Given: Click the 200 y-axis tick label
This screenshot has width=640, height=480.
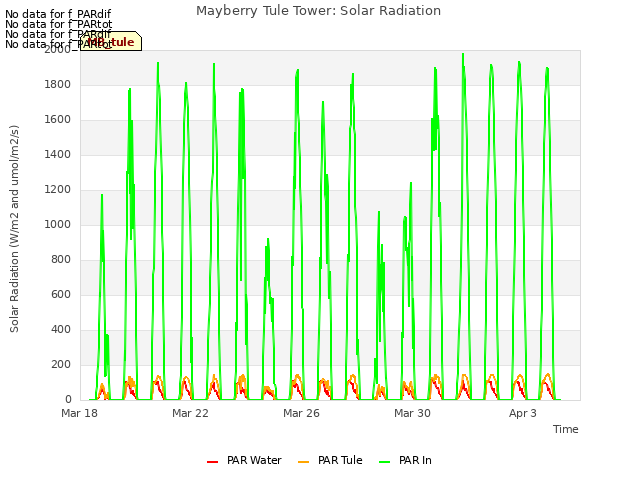Looking at the screenshot, I should coord(61,364).
